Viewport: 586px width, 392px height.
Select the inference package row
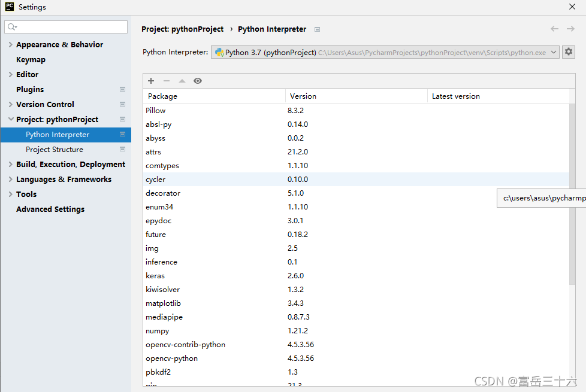[356, 262]
